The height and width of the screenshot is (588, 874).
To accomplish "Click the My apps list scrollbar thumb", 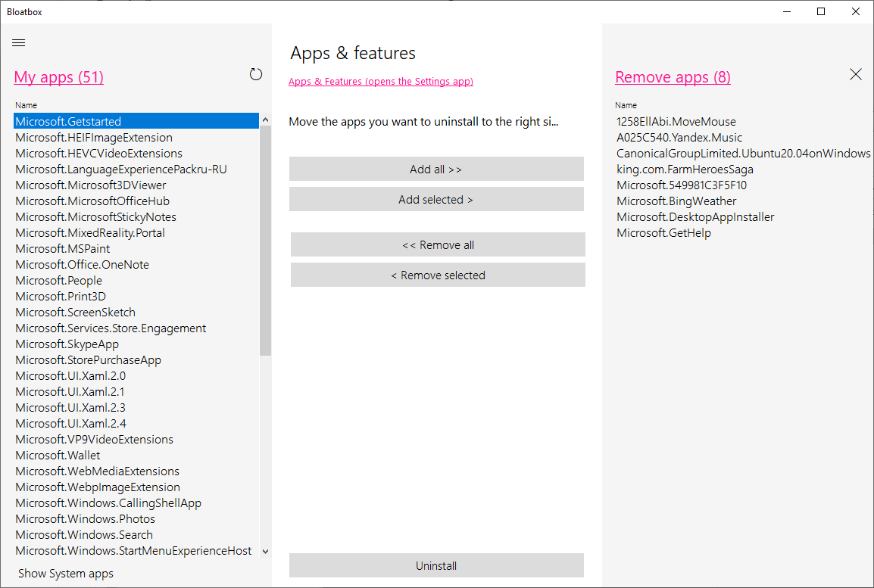I will [x=265, y=240].
